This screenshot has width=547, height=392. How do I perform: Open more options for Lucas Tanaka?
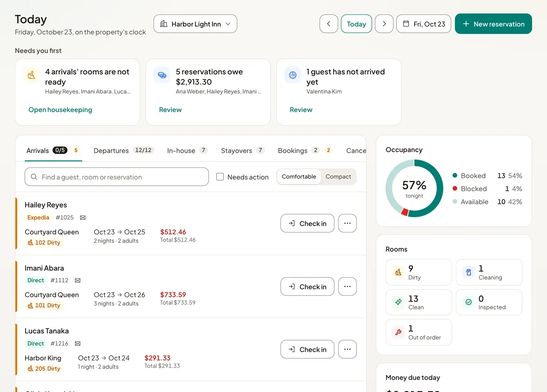(x=347, y=349)
